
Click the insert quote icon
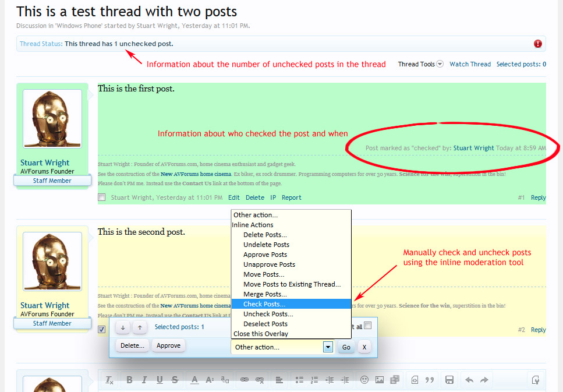click(x=430, y=380)
